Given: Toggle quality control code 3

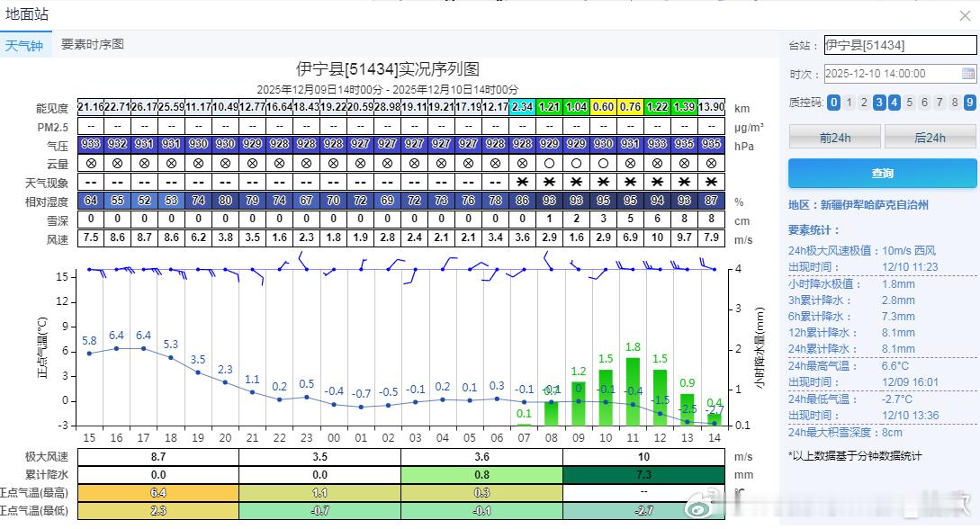Looking at the screenshot, I should (878, 103).
